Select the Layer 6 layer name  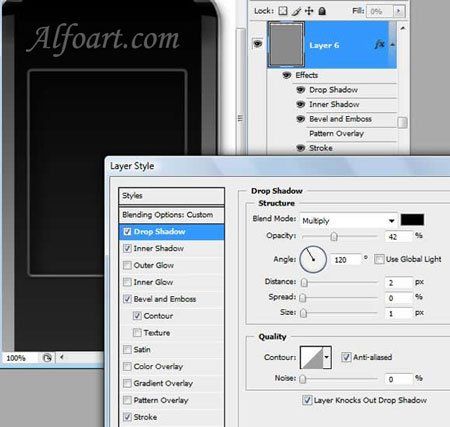[x=324, y=45]
